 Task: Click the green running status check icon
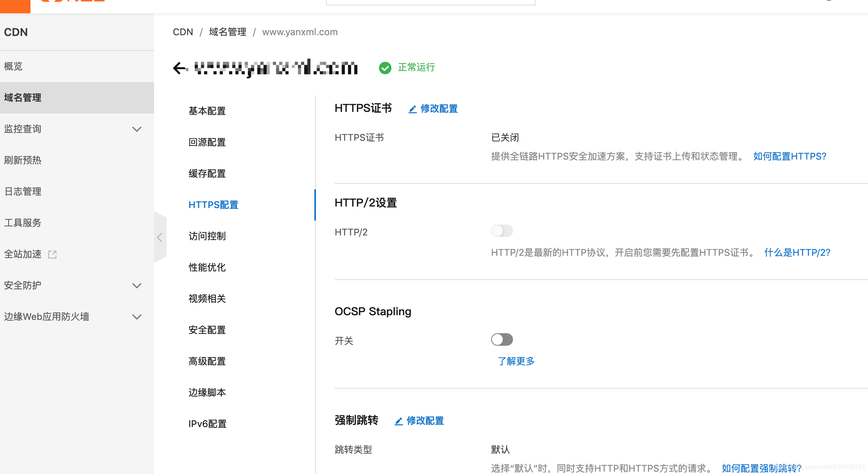pos(385,68)
